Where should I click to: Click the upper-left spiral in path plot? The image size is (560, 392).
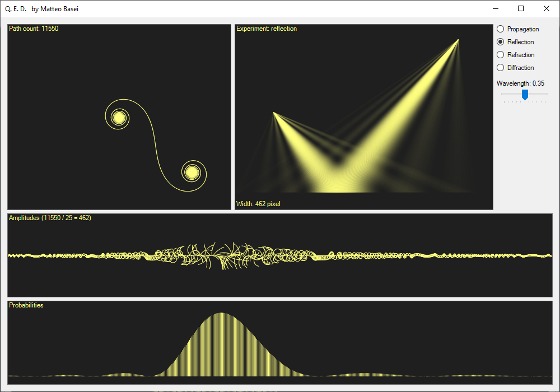point(119,118)
